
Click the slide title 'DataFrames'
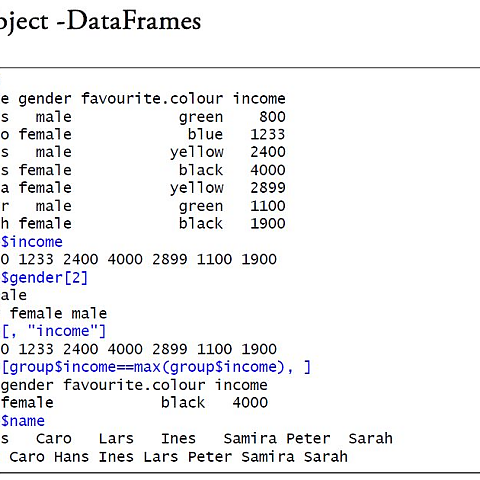134,21
